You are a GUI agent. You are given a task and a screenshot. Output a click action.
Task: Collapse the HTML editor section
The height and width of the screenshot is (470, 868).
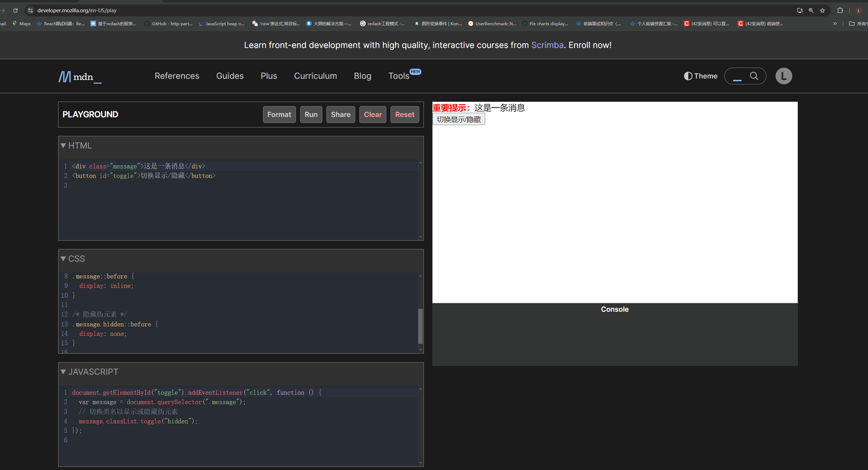point(63,146)
